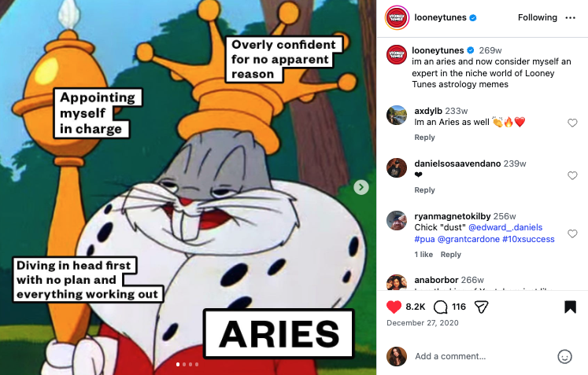Reply to axdylb's comment
The width and height of the screenshot is (588, 375).
coord(424,138)
